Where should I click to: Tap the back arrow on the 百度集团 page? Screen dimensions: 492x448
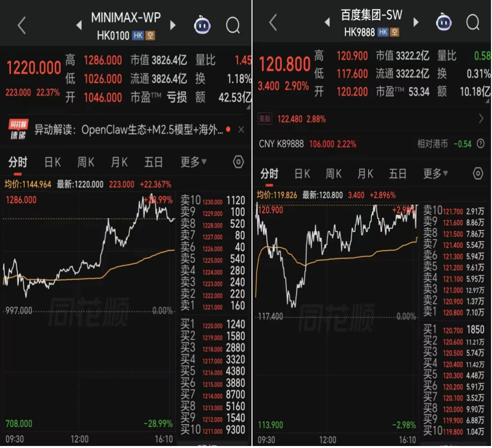[272, 22]
